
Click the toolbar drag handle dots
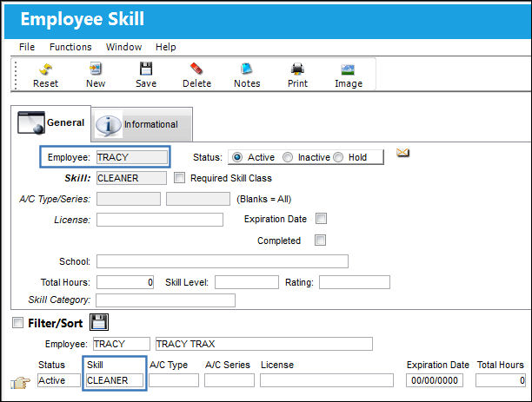tap(16, 75)
